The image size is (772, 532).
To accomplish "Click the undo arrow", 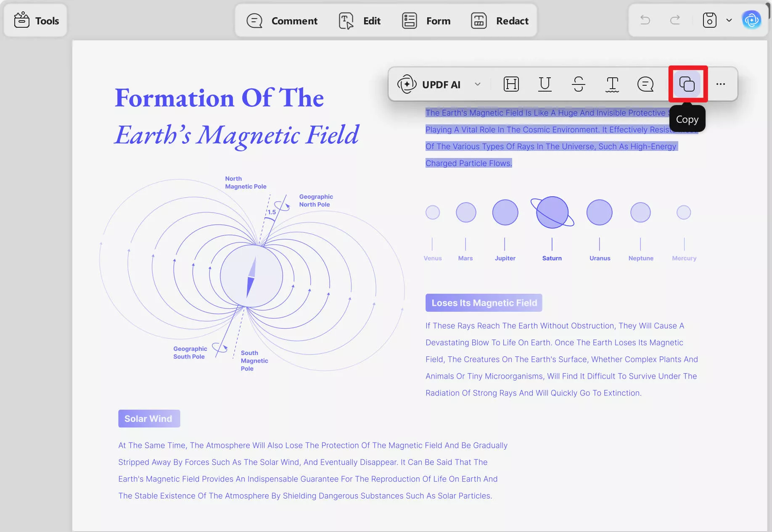I will click(x=645, y=20).
